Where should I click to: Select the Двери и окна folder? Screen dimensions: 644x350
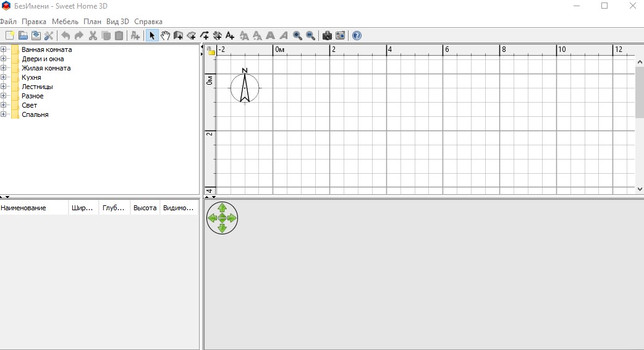(43, 59)
